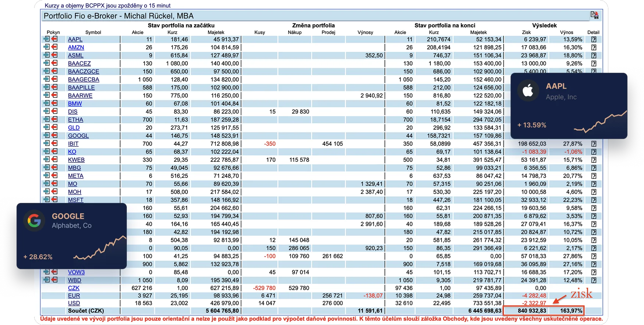
Task: Click the Nákup column header
Action: tap(294, 32)
